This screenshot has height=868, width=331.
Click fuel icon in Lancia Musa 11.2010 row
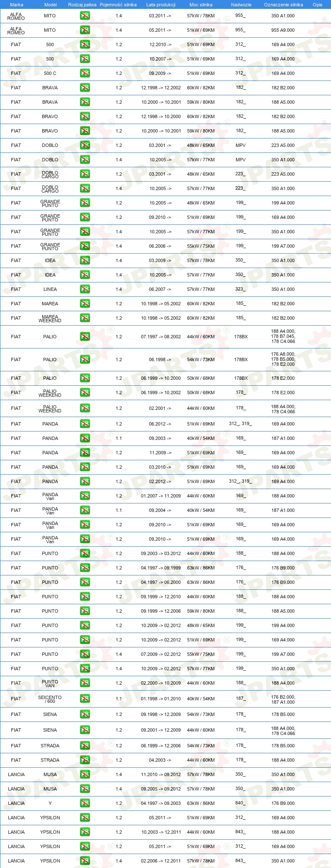click(85, 774)
